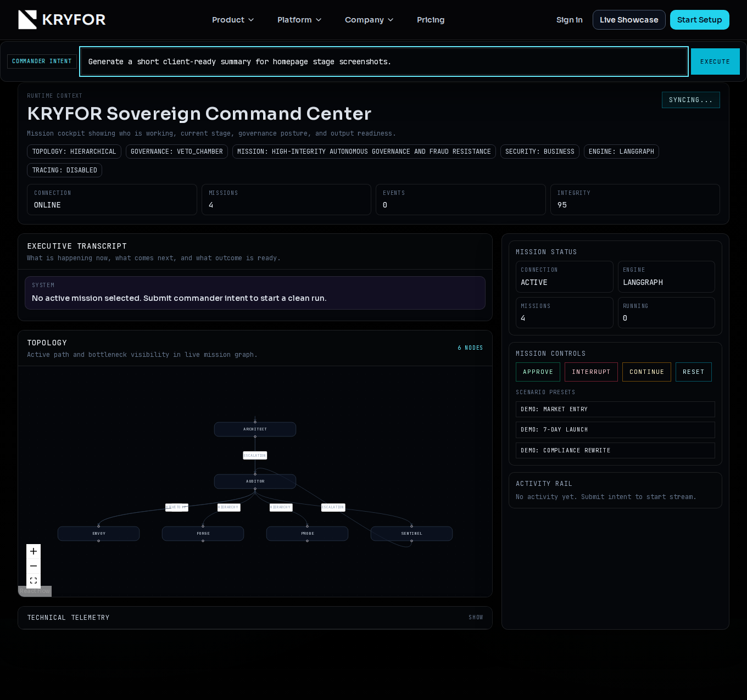Image resolution: width=747 pixels, height=700 pixels.
Task: Select the SENTINEL node in the graph
Action: click(411, 533)
